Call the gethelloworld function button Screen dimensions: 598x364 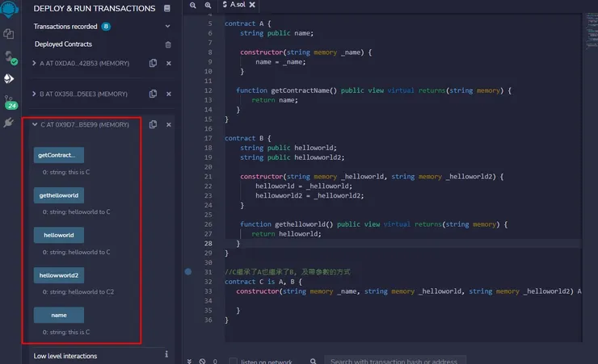click(58, 195)
